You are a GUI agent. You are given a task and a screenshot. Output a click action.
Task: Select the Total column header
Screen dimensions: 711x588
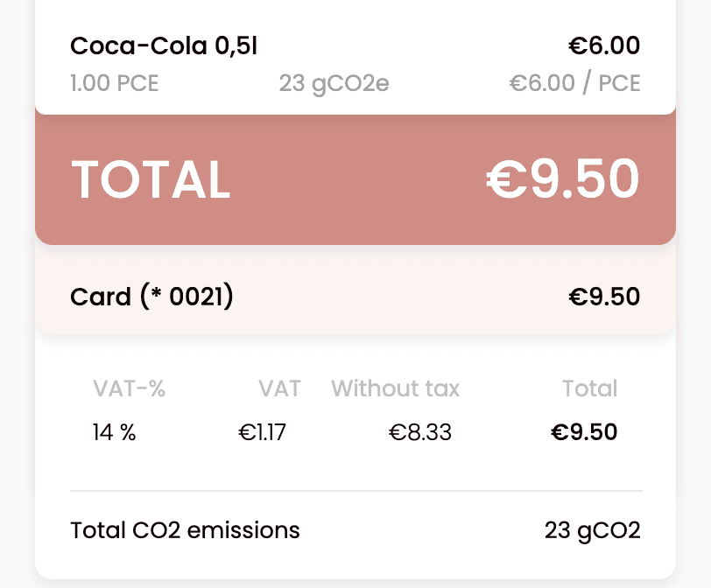pyautogui.click(x=589, y=389)
